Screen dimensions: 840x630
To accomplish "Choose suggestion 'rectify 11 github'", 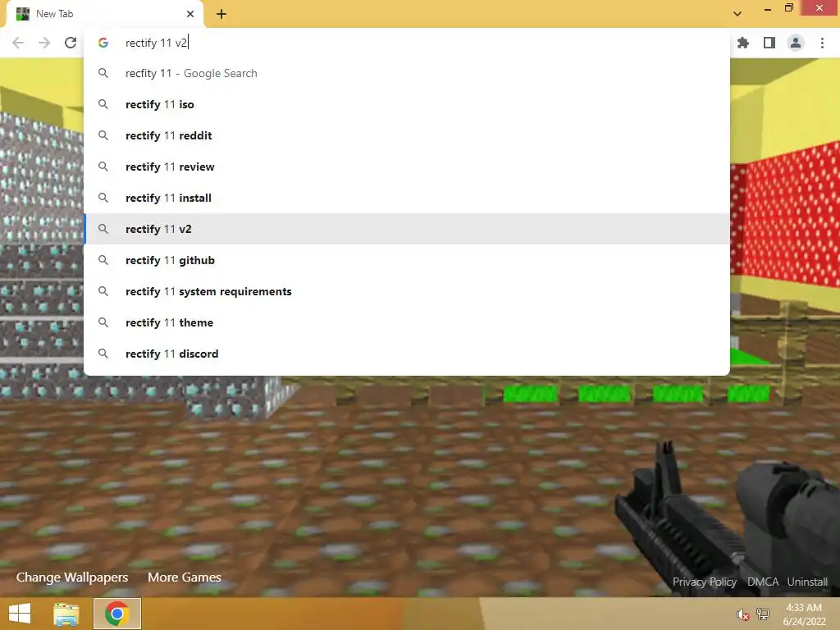I will 407,260.
